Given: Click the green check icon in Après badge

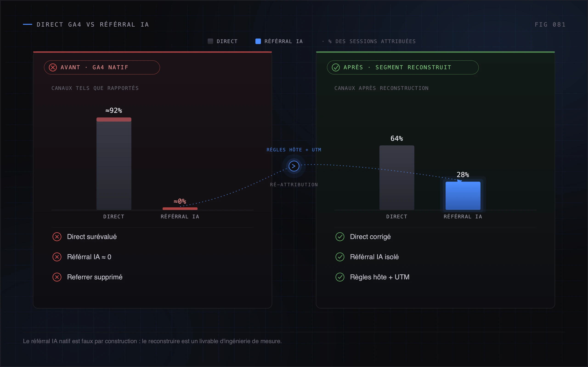Looking at the screenshot, I should (336, 67).
